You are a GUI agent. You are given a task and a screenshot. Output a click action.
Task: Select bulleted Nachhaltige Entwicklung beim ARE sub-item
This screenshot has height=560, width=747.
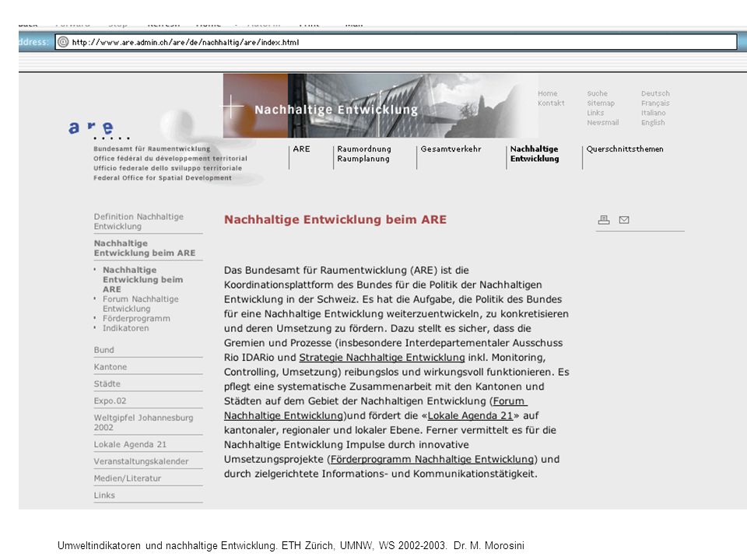[x=142, y=279]
